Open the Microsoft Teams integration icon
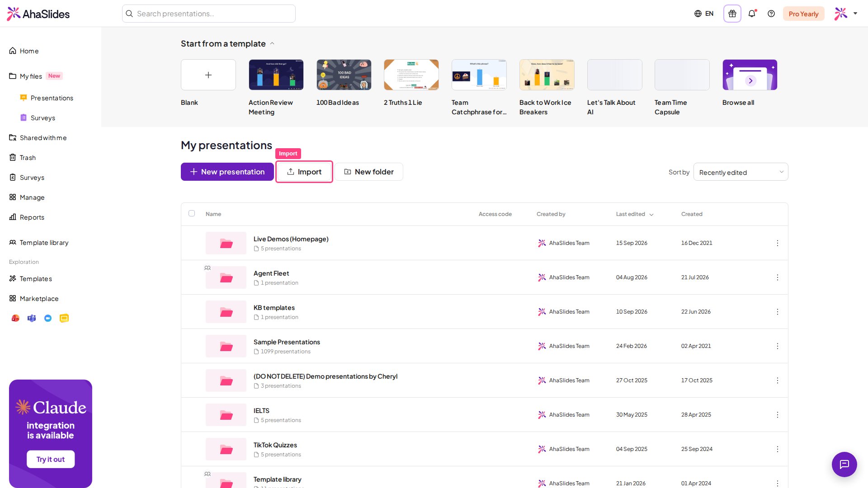Screen dimensions: 868x488 32,319
